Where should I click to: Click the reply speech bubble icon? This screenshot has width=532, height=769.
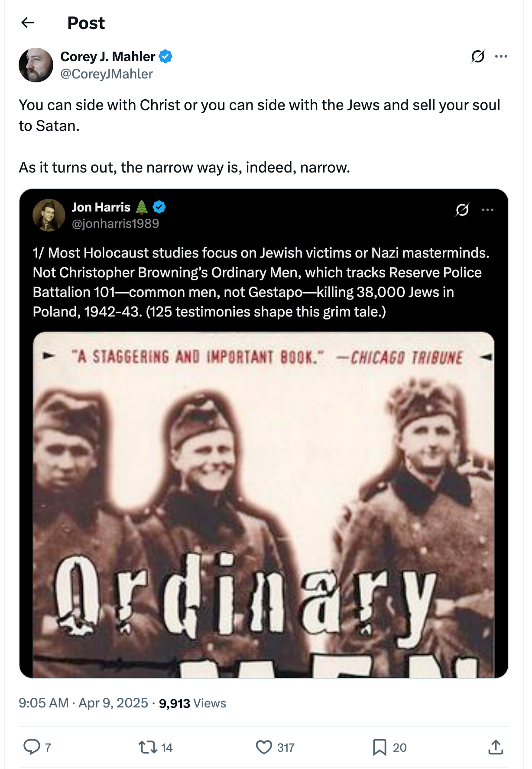[32, 747]
